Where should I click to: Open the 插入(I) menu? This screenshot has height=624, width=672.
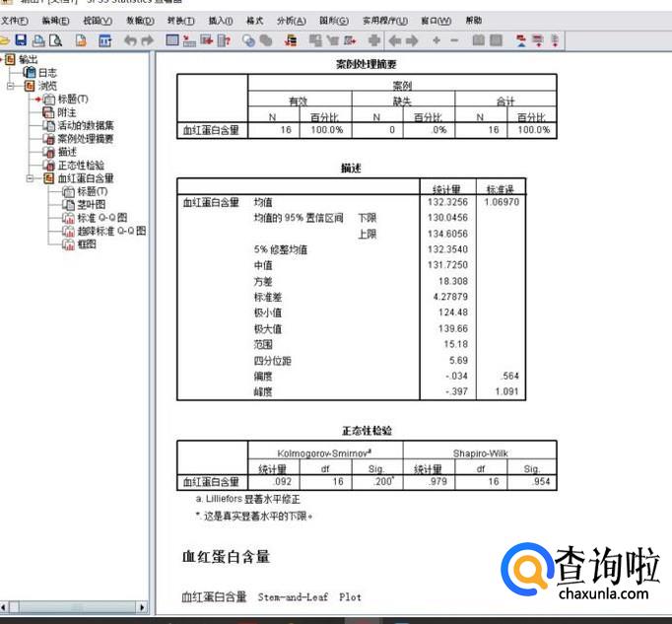(221, 21)
